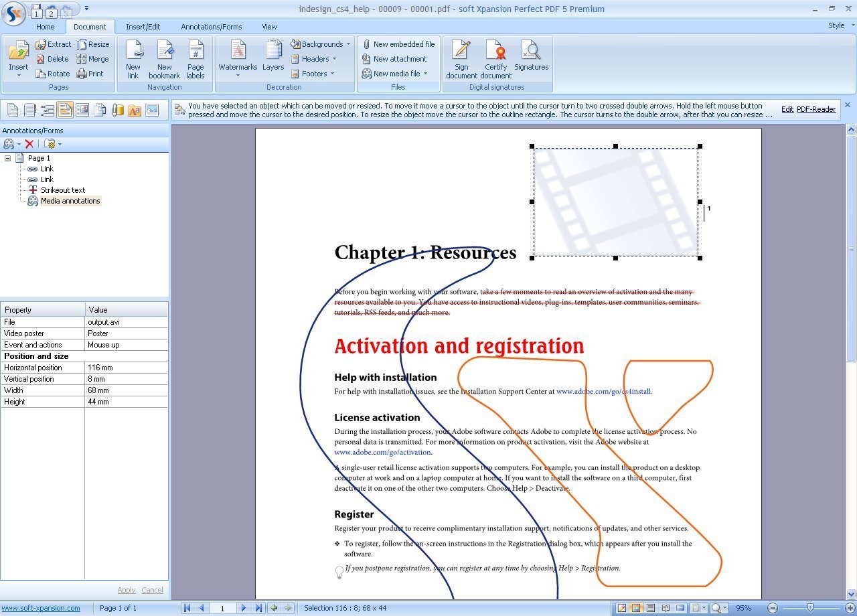Select the Certify document tool

click(x=496, y=58)
